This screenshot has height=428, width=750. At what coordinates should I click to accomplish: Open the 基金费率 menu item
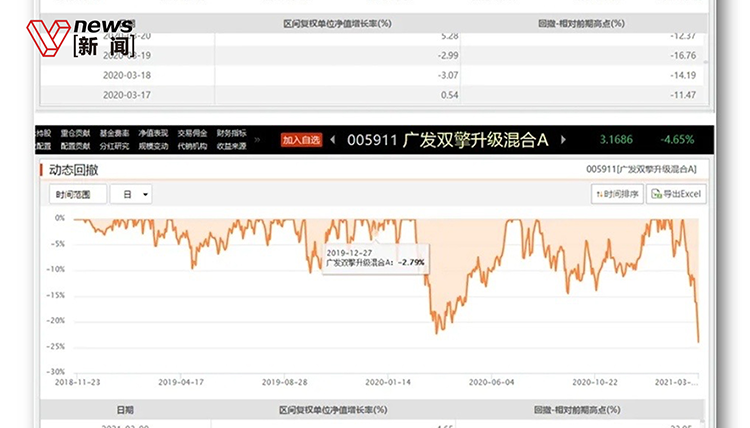click(x=114, y=133)
